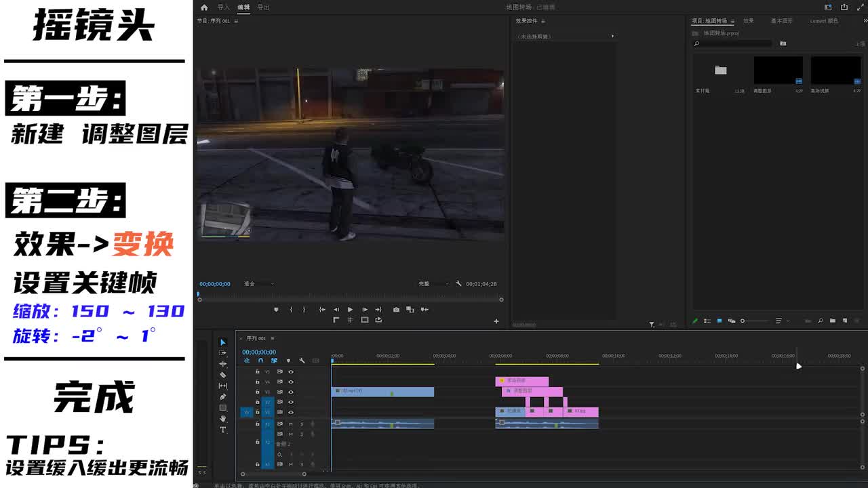Switch project panel to icon view
This screenshot has height=488, width=868.
[719, 321]
